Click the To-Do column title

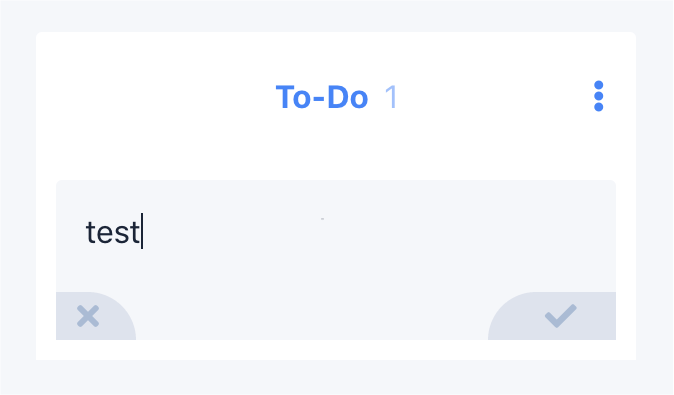pyautogui.click(x=322, y=97)
